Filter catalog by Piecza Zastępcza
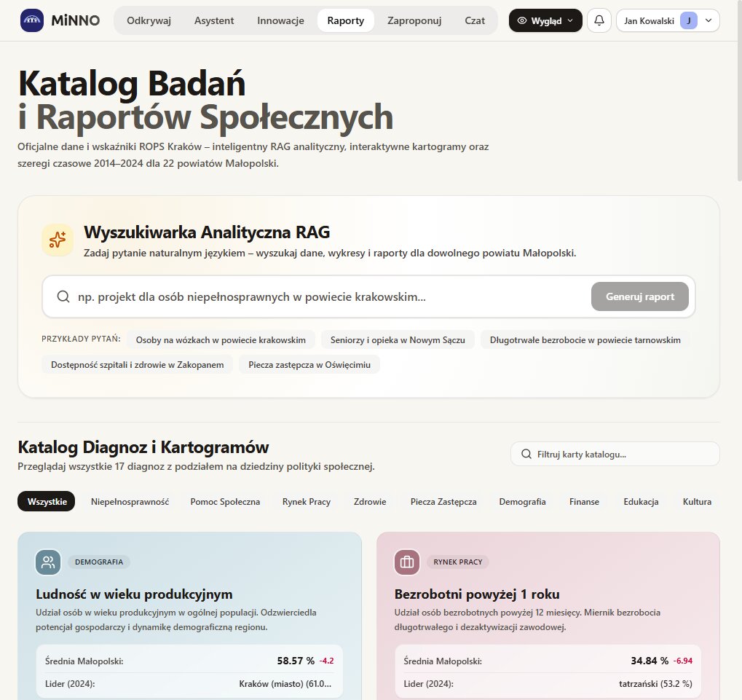 (443, 501)
